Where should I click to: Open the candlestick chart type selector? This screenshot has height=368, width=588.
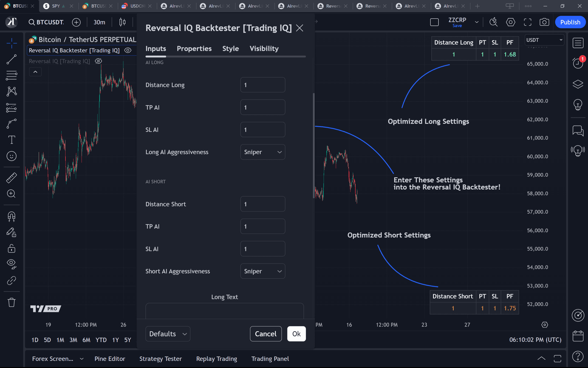(122, 22)
